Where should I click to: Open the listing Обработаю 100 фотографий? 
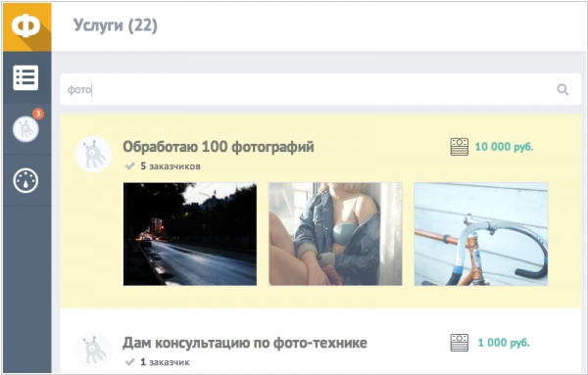(219, 147)
